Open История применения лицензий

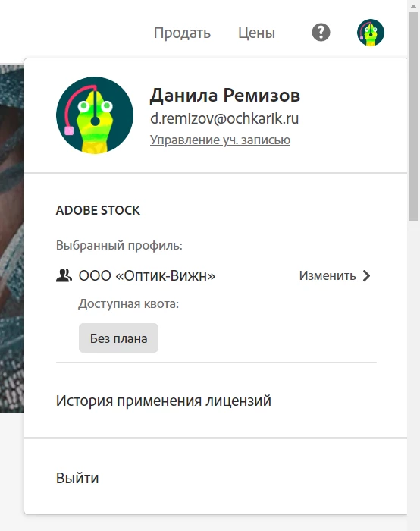click(x=164, y=401)
